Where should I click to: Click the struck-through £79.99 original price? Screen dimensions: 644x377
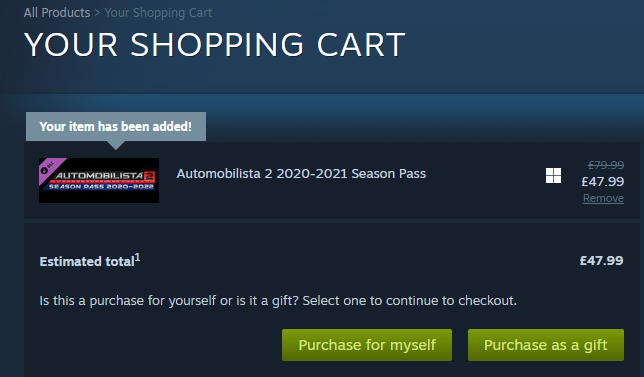[x=606, y=165]
